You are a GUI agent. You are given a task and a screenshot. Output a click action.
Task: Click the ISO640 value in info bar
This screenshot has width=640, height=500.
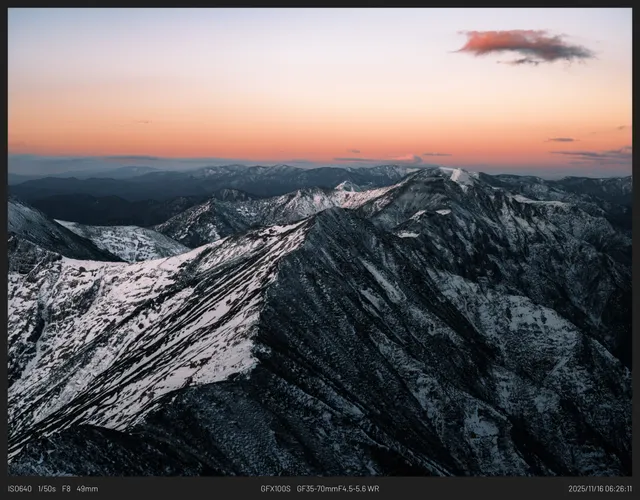[20, 489]
